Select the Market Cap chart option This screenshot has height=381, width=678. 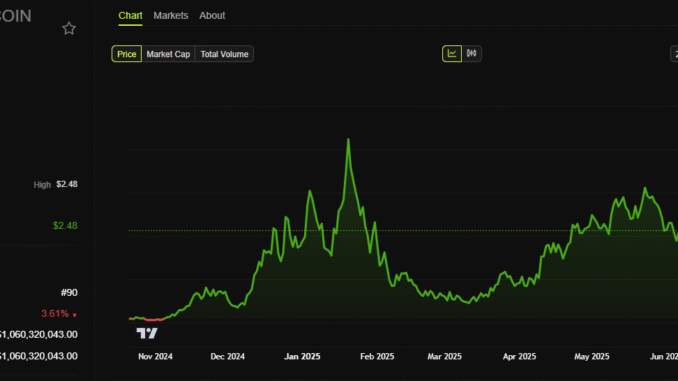(168, 54)
